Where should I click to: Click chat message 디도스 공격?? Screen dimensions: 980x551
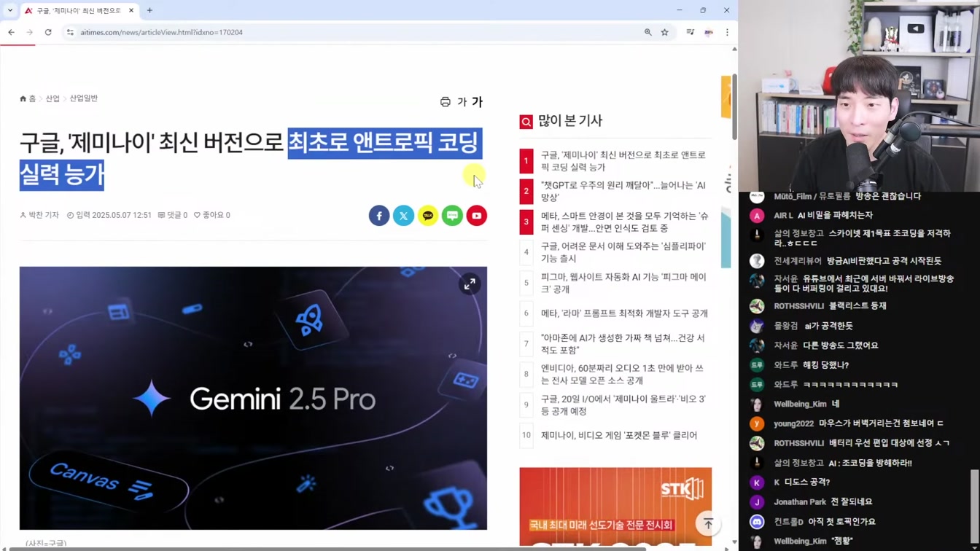click(x=807, y=482)
